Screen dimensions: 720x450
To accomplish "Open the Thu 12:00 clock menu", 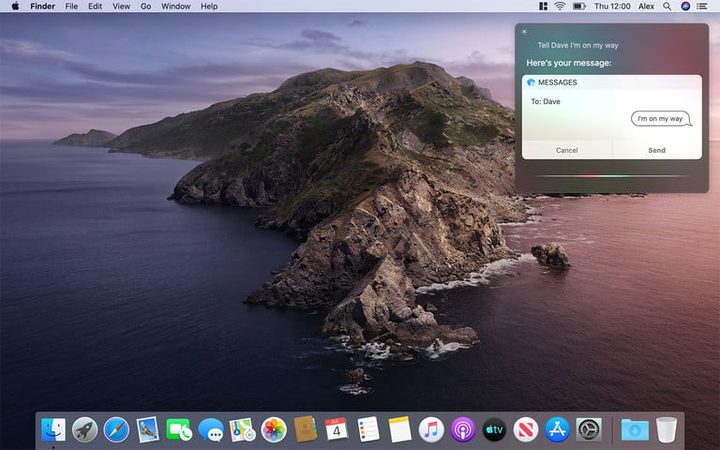I will tap(612, 6).
